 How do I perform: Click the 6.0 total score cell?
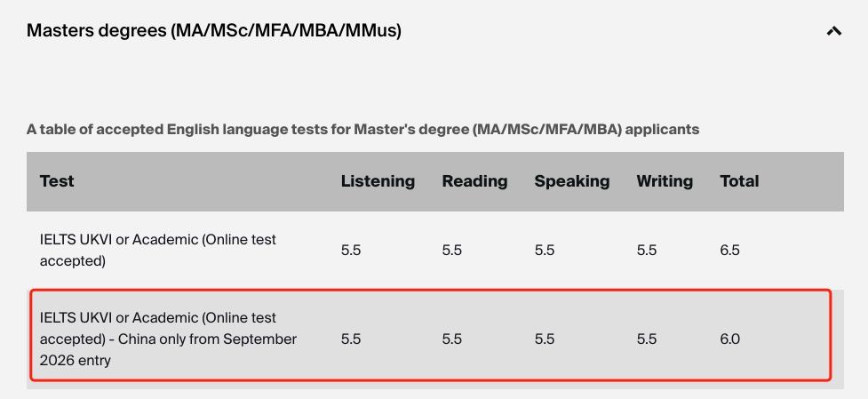(729, 339)
